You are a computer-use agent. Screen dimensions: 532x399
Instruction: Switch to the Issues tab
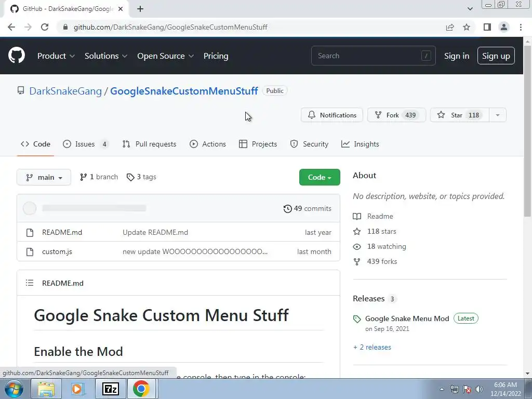pyautogui.click(x=86, y=144)
